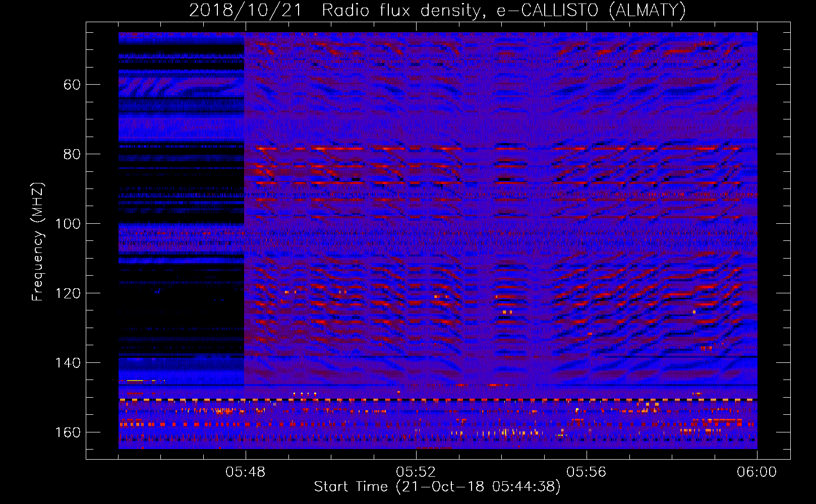Click the 140 MHz frequency tick label
This screenshot has width=816, height=504.
[x=68, y=363]
